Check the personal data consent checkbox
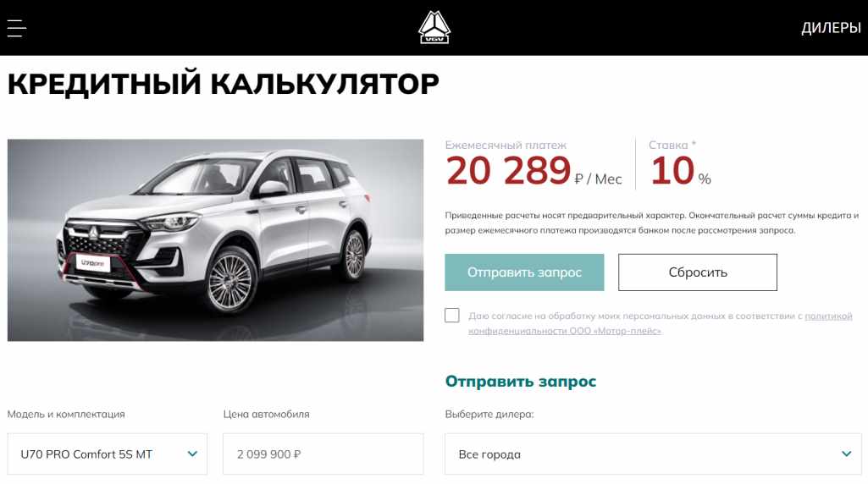 [451, 316]
